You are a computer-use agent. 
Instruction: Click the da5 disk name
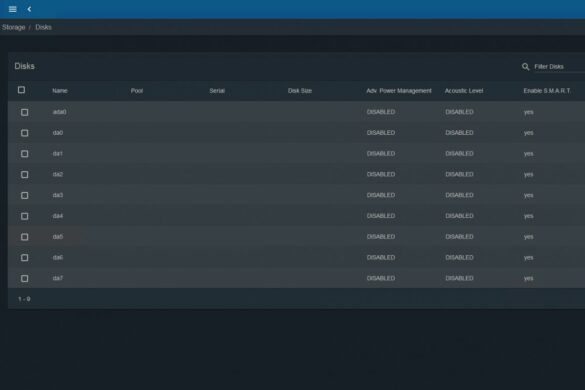click(x=58, y=237)
